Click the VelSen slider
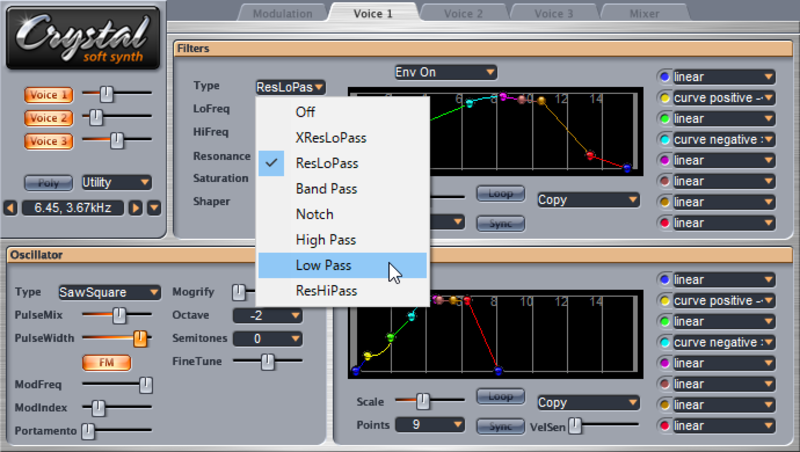800x452 pixels. pos(604,425)
